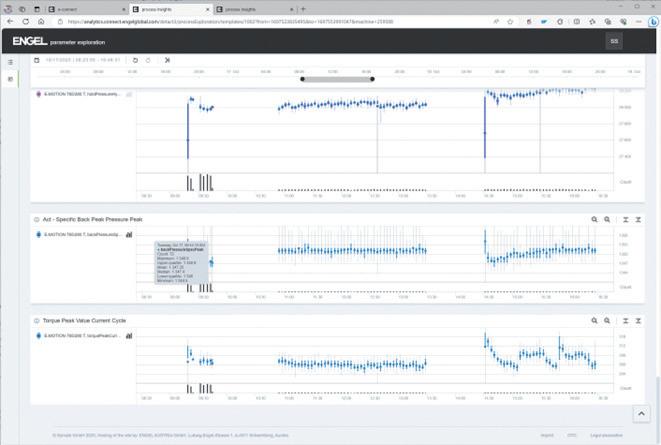Open the browser collections icon

coord(608,21)
